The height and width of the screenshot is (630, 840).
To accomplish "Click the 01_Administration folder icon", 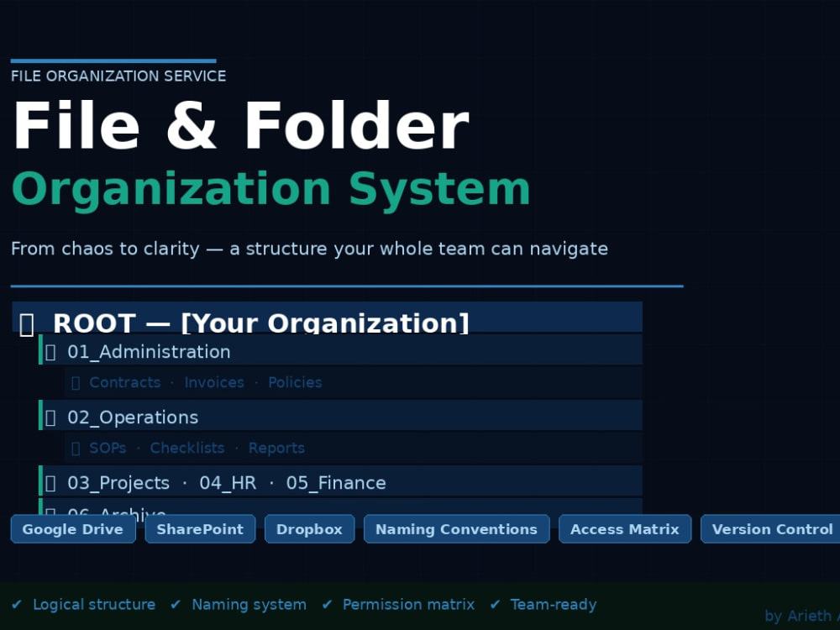I will point(50,353).
